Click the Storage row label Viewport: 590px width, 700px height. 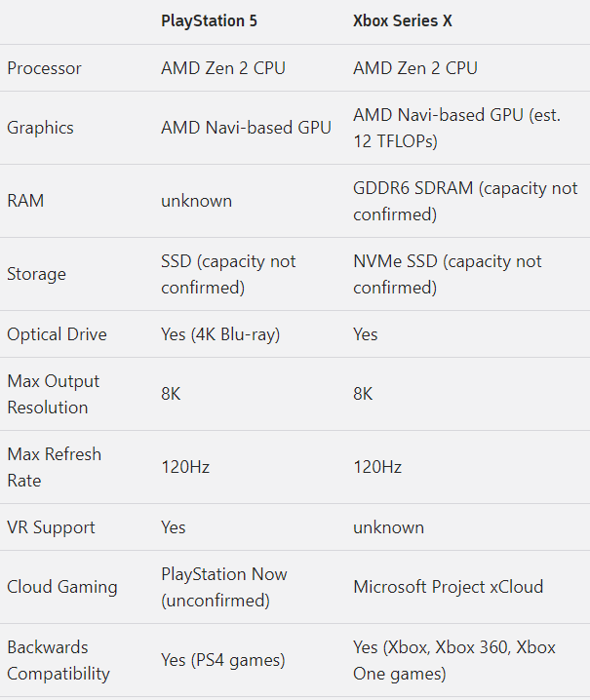pos(36,274)
